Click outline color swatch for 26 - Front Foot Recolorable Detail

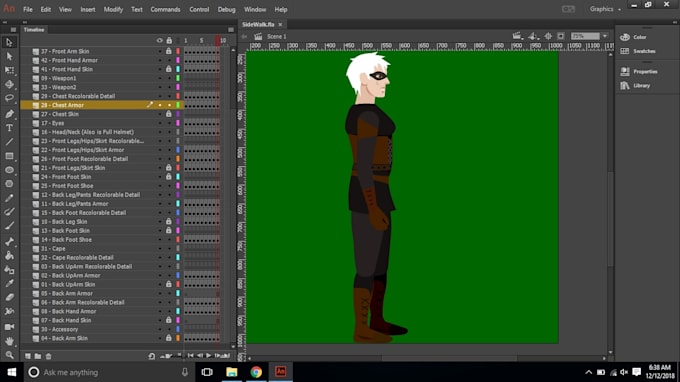(x=178, y=159)
